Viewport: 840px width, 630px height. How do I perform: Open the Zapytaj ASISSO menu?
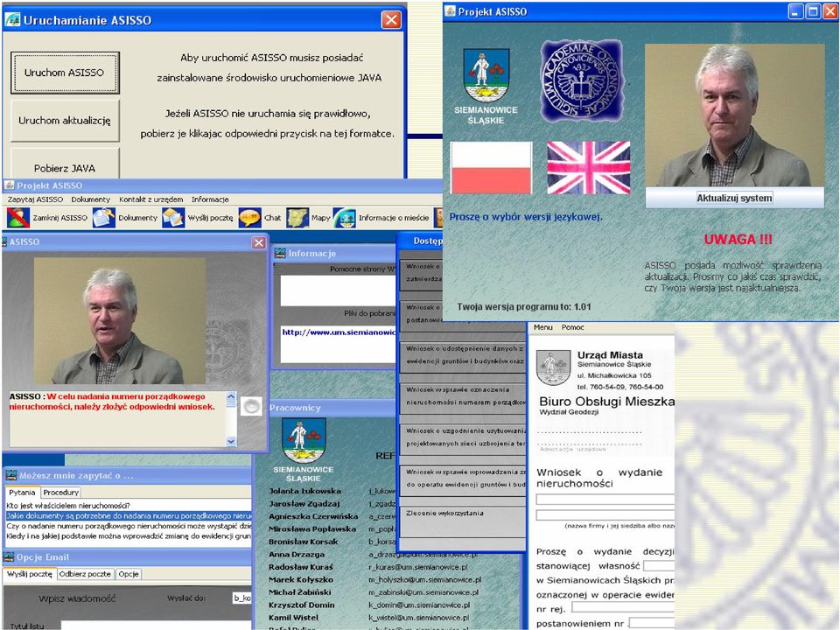[x=35, y=199]
